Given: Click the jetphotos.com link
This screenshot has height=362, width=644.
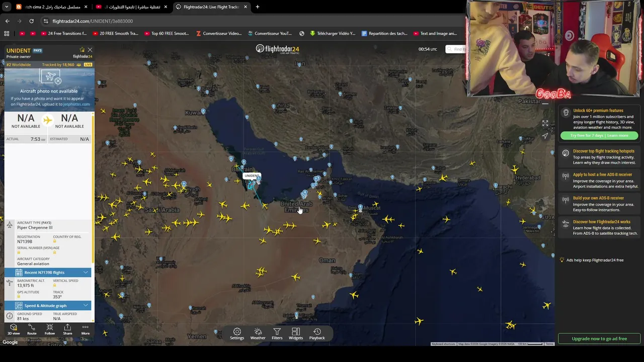Looking at the screenshot, I should coord(76,104).
